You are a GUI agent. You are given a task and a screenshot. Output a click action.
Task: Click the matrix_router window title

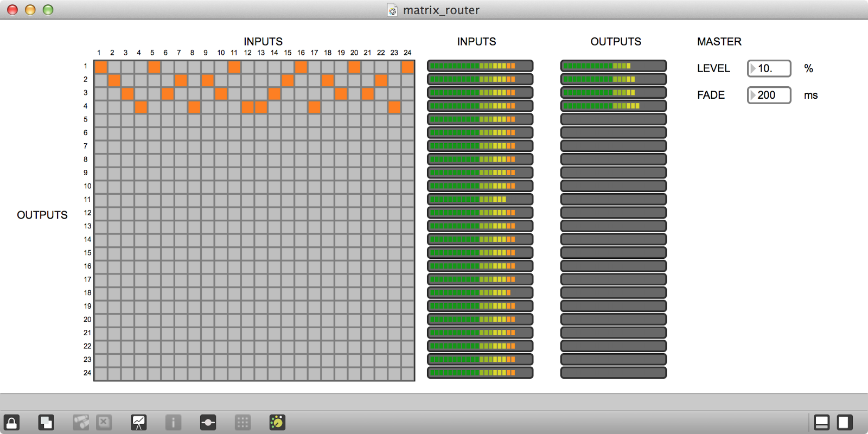[441, 10]
